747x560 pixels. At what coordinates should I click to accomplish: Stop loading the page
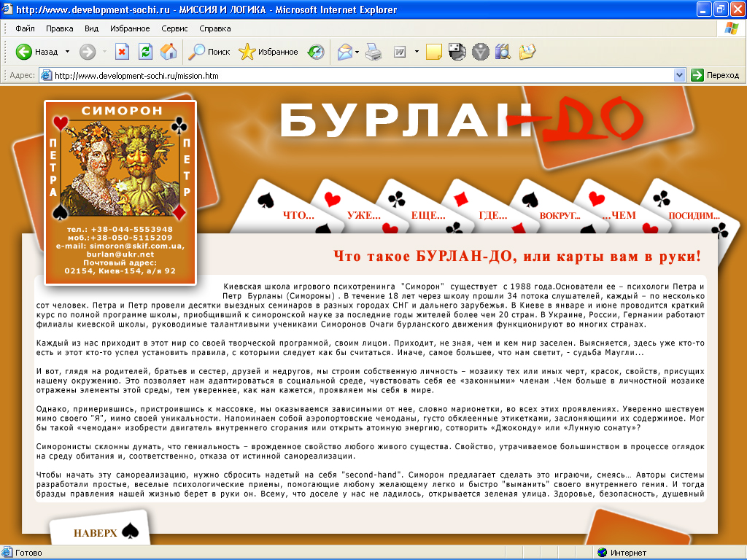click(x=121, y=52)
